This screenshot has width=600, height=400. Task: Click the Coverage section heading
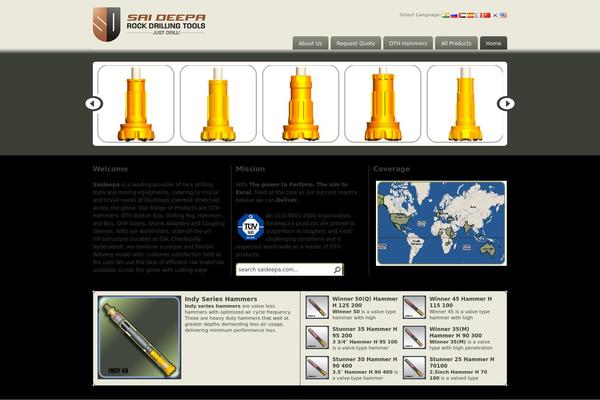click(391, 169)
